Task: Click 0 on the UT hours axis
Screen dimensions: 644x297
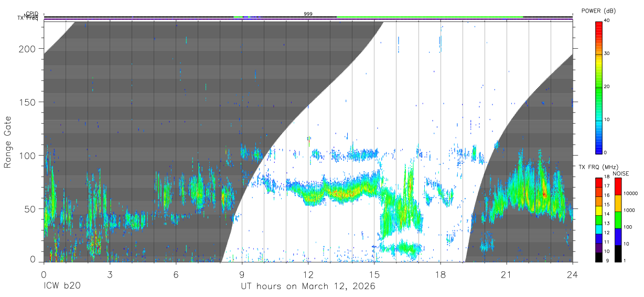Action: pyautogui.click(x=44, y=274)
